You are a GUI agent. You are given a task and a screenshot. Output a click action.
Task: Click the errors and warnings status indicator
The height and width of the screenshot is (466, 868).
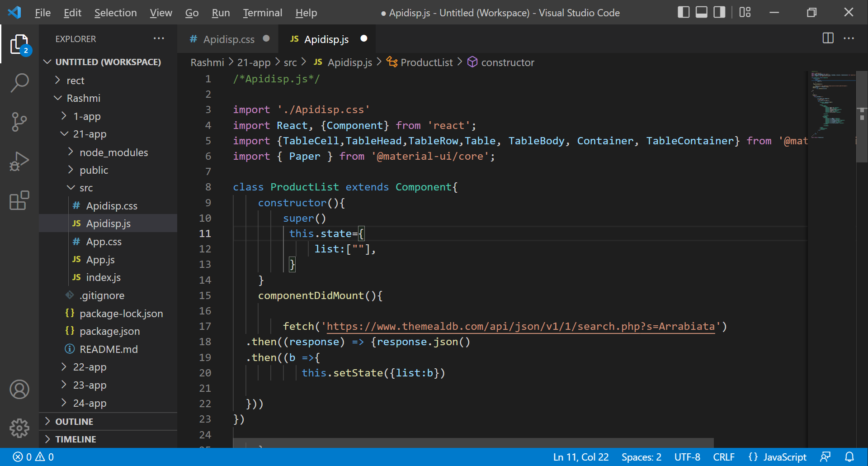pyautogui.click(x=33, y=457)
